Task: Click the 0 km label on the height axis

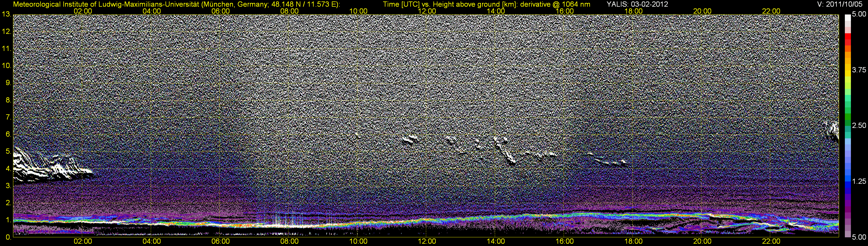Action: tap(8, 237)
